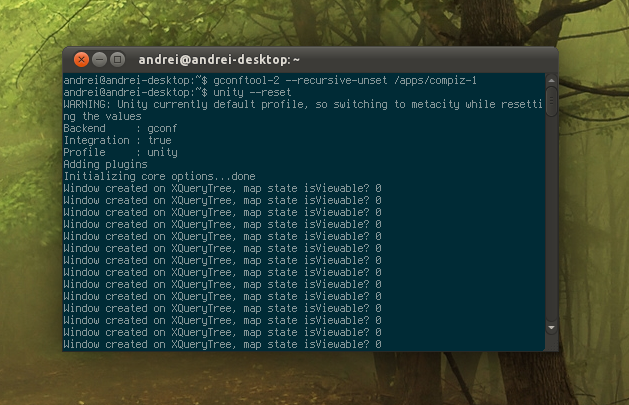Click the gconftool-2 --recursive-unset command line
The image size is (629, 405).
tap(270, 81)
